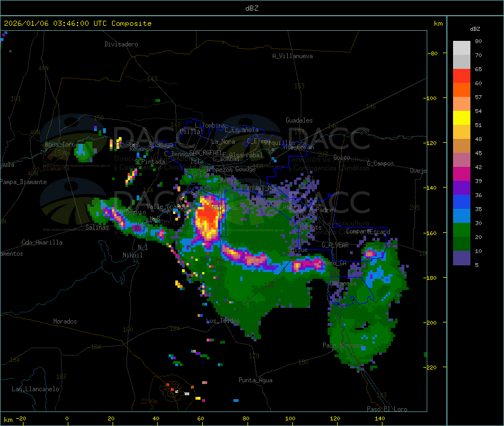Click the -100 km vertical axis tick
The width and height of the screenshot is (504, 426).
coord(430,98)
